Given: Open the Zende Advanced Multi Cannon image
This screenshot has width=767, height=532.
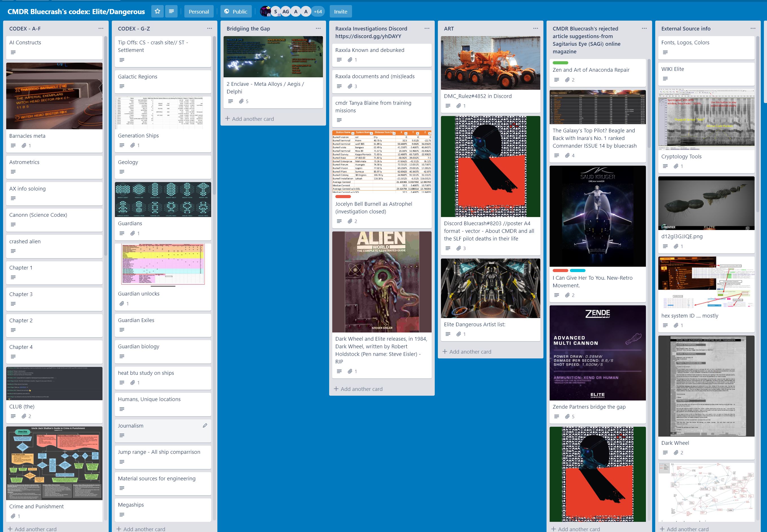Looking at the screenshot, I should (598, 353).
